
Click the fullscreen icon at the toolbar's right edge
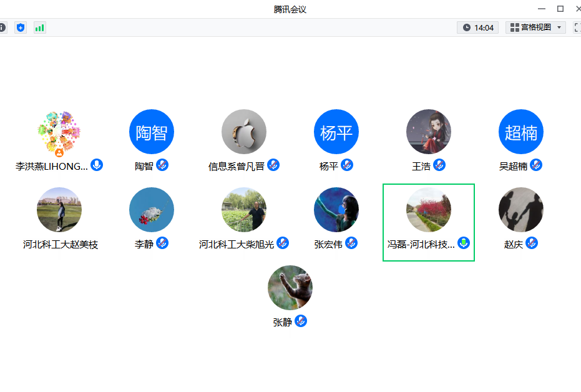click(x=577, y=27)
